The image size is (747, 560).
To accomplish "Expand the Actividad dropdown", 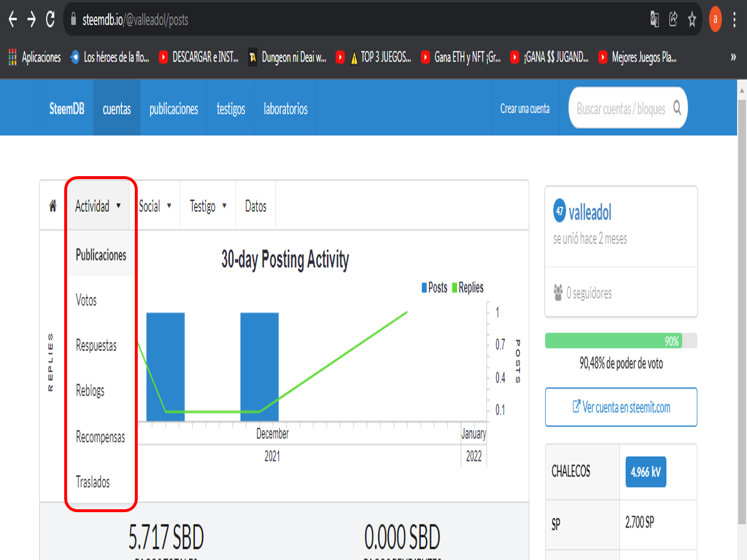I will click(98, 206).
